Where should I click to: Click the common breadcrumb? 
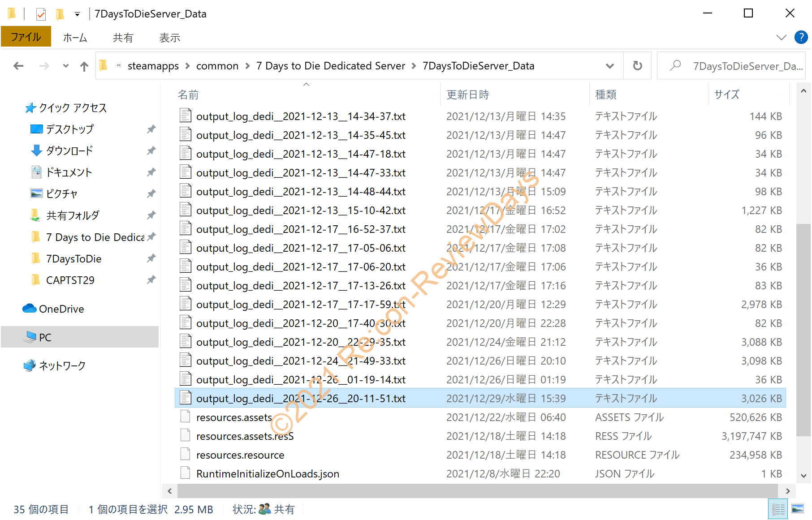click(x=217, y=66)
